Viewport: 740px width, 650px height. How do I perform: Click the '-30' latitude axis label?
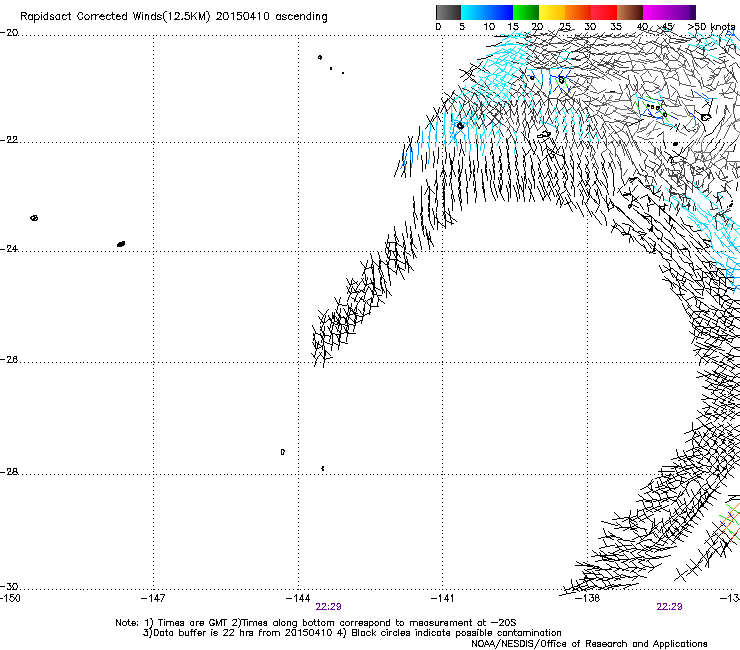click(x=9, y=586)
